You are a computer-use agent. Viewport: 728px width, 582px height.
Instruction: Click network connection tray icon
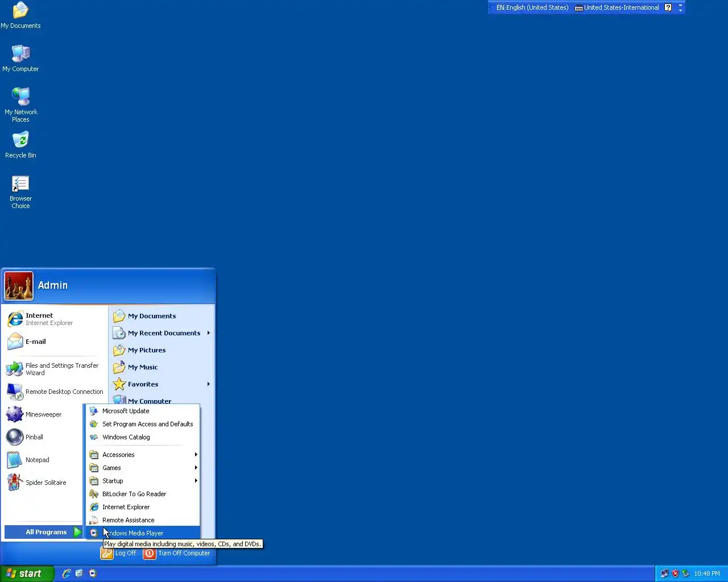pyautogui.click(x=664, y=573)
